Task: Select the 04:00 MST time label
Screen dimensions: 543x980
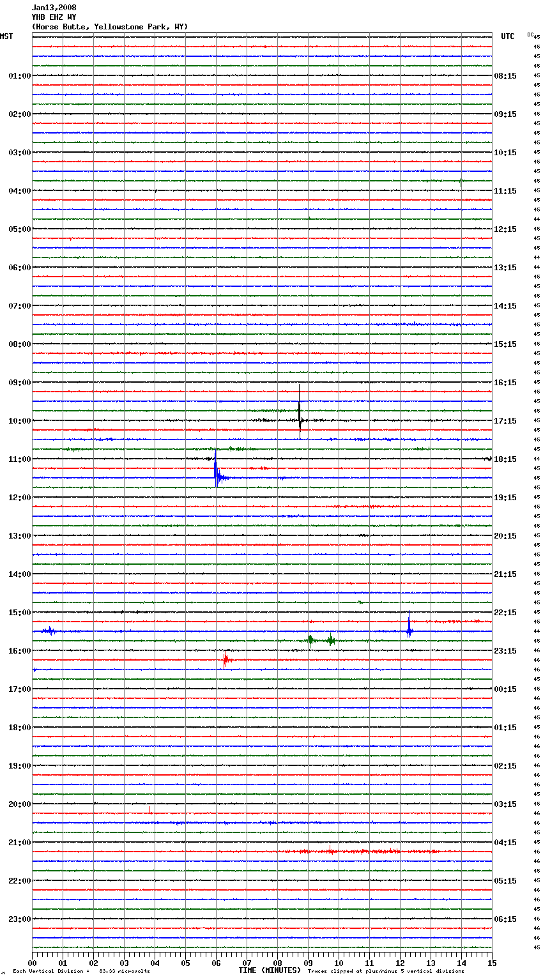Action: (x=20, y=191)
